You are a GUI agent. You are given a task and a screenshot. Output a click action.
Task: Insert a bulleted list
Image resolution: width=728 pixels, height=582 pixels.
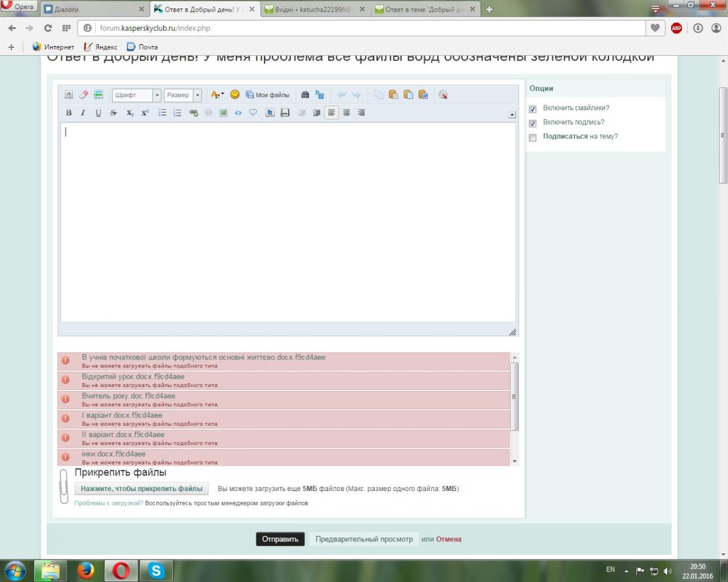163,113
